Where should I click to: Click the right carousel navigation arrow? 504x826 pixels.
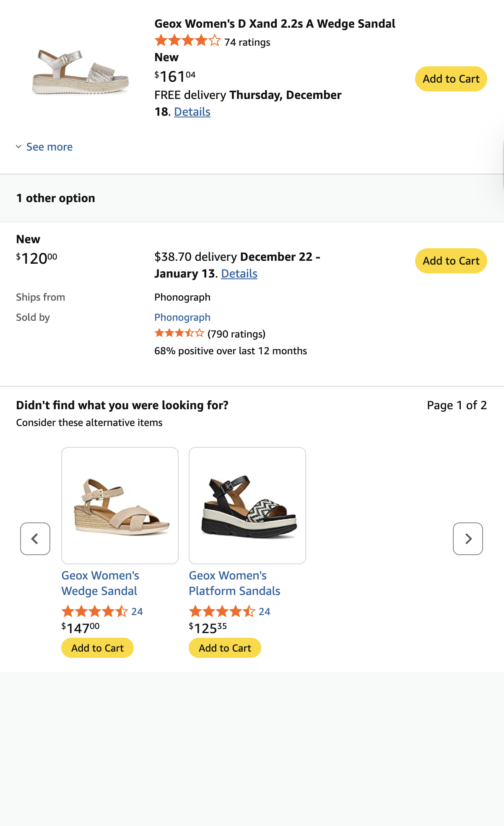coord(468,539)
